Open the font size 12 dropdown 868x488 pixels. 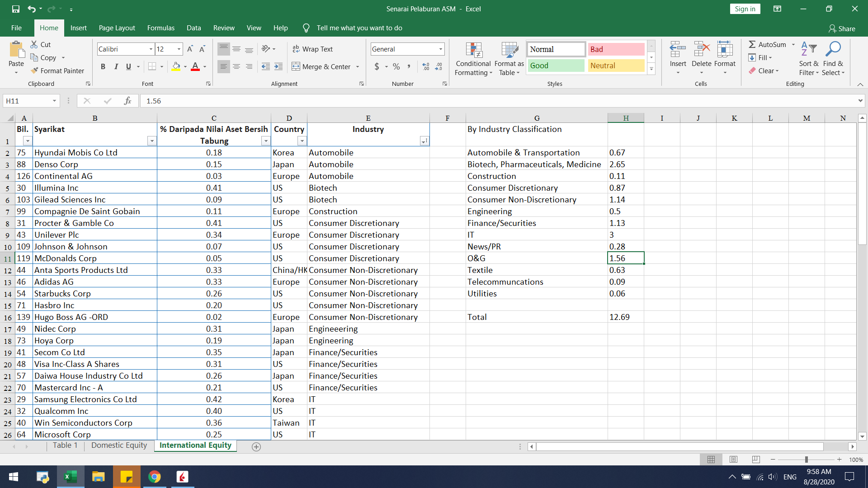(179, 49)
